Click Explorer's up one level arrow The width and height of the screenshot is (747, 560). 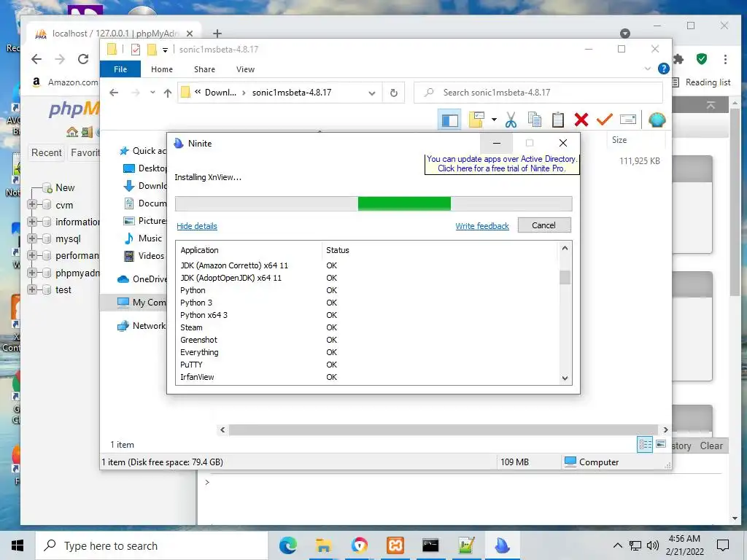(x=167, y=93)
